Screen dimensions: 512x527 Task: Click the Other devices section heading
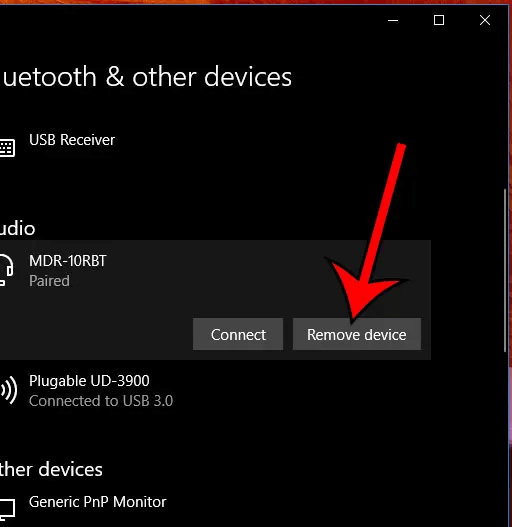(x=51, y=470)
